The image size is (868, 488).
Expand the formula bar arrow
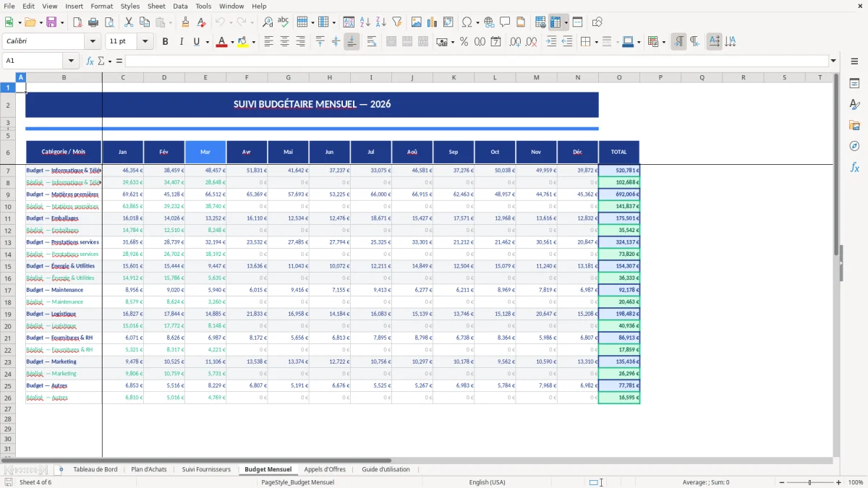point(833,61)
